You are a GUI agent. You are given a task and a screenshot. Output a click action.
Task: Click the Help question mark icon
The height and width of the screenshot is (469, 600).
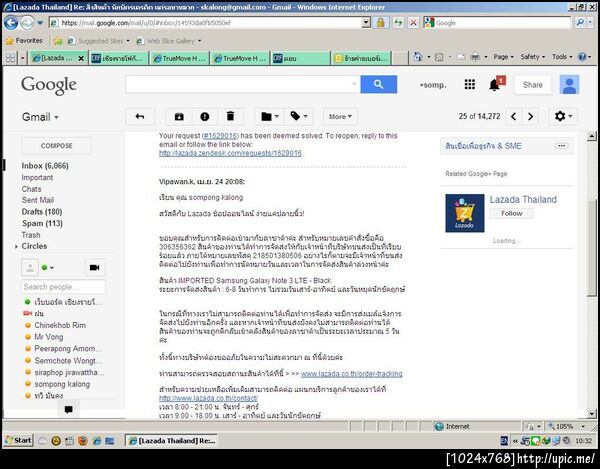click(x=582, y=57)
